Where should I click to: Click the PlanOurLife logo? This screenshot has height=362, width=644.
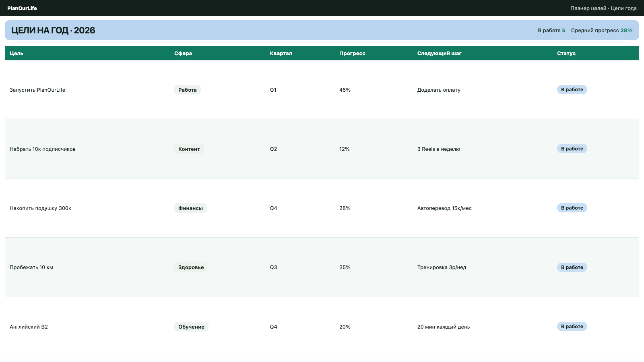click(x=22, y=8)
